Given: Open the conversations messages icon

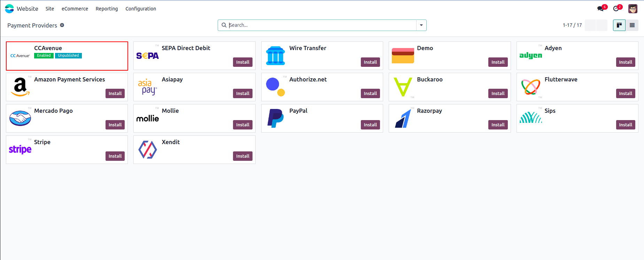Looking at the screenshot, I should (x=600, y=9).
